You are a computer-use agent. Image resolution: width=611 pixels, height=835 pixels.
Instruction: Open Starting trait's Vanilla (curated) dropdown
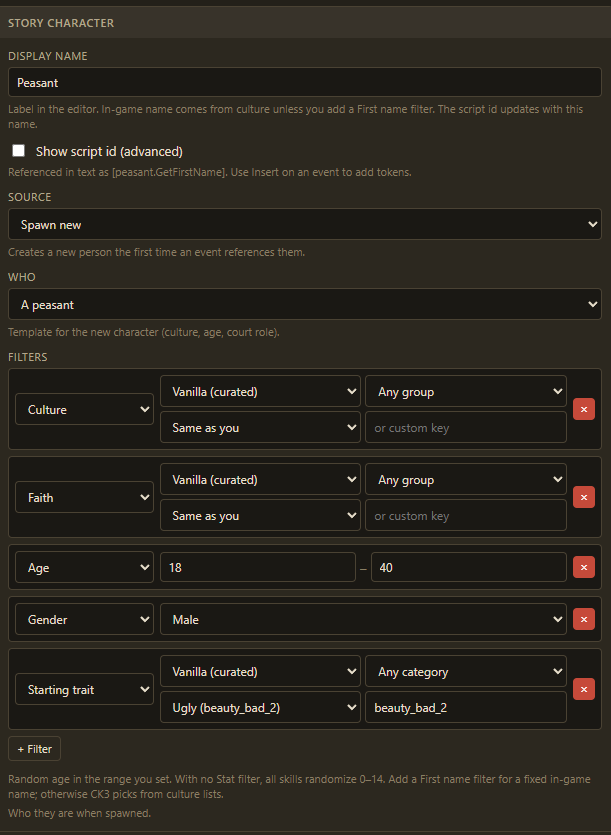260,672
